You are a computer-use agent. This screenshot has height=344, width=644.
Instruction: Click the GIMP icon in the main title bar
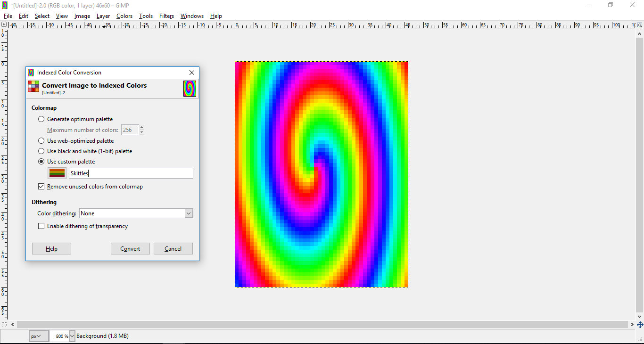pyautogui.click(x=5, y=5)
